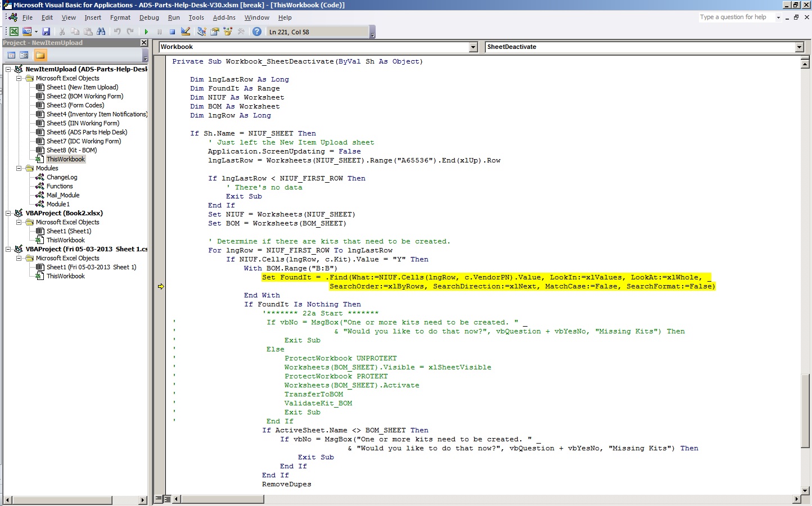Save the workbook with the floppy icon
The height and width of the screenshot is (506, 812).
pyautogui.click(x=46, y=32)
